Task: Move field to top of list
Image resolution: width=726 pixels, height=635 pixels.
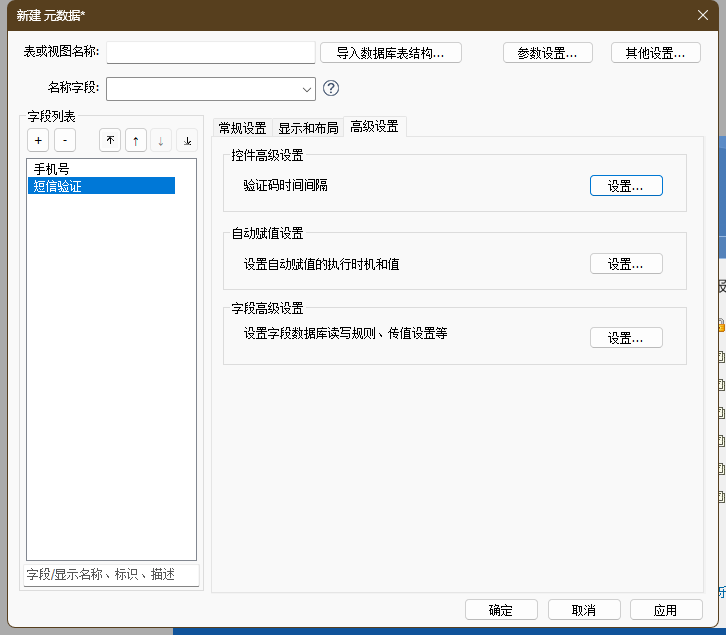Action: (x=110, y=141)
